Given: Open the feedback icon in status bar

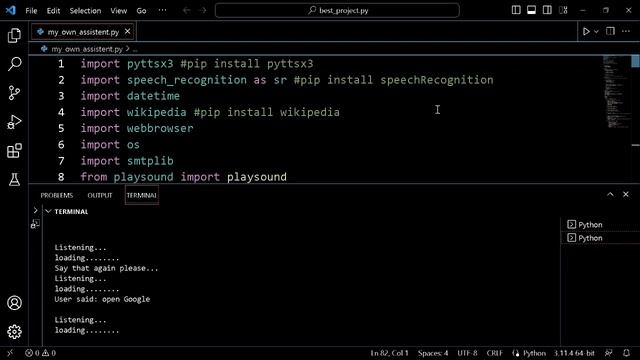Looking at the screenshot, I should [x=609, y=353].
